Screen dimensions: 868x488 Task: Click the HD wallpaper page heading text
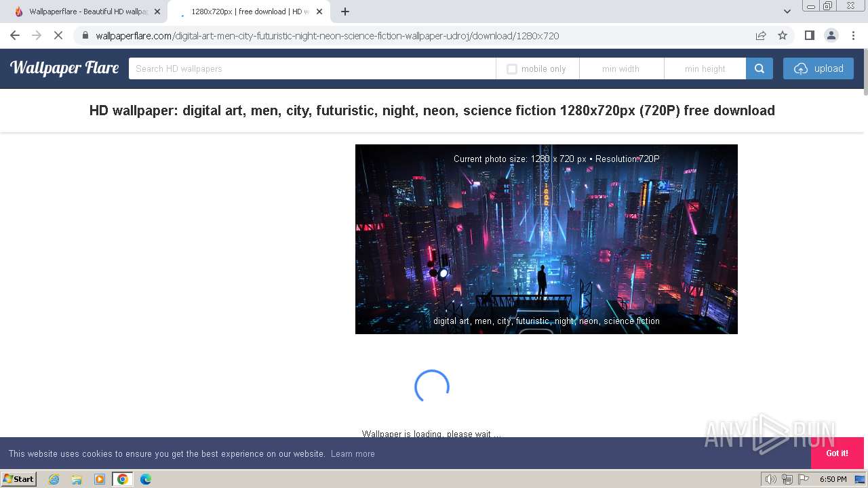click(432, 110)
